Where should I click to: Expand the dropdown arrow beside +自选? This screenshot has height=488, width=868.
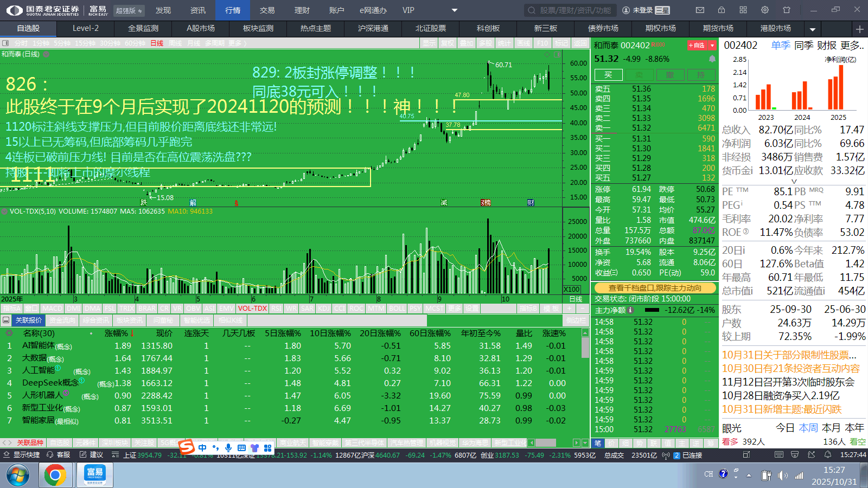point(712,46)
